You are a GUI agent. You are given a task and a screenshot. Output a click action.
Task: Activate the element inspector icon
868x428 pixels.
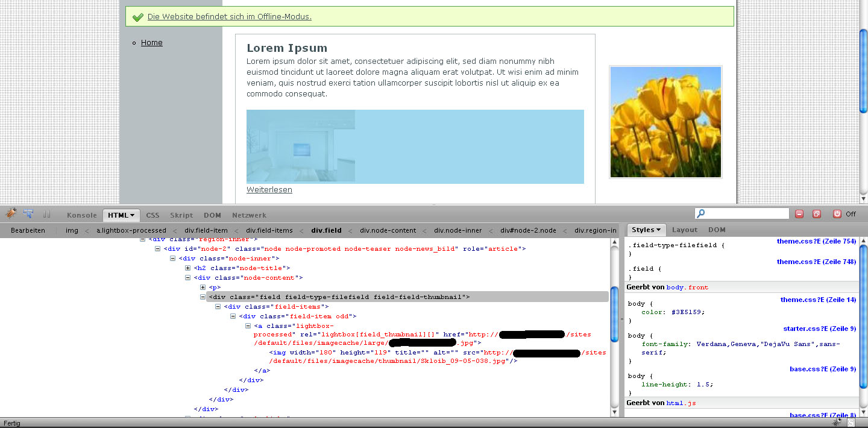pos(28,214)
